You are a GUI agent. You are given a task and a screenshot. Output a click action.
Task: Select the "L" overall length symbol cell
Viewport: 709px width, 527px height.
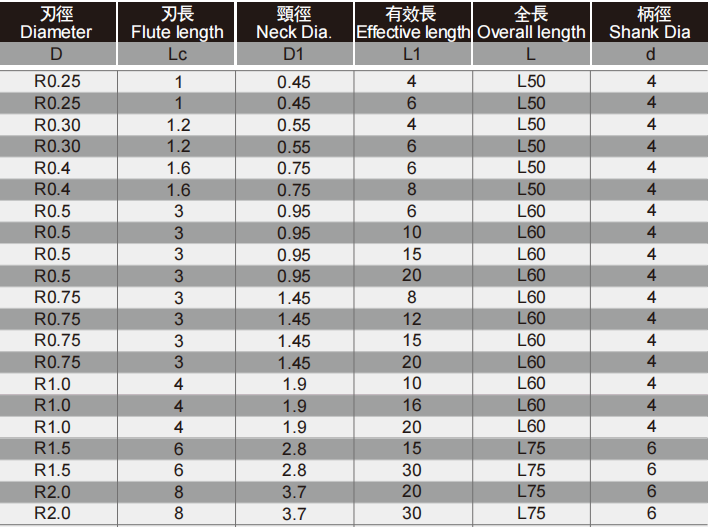coord(531,54)
